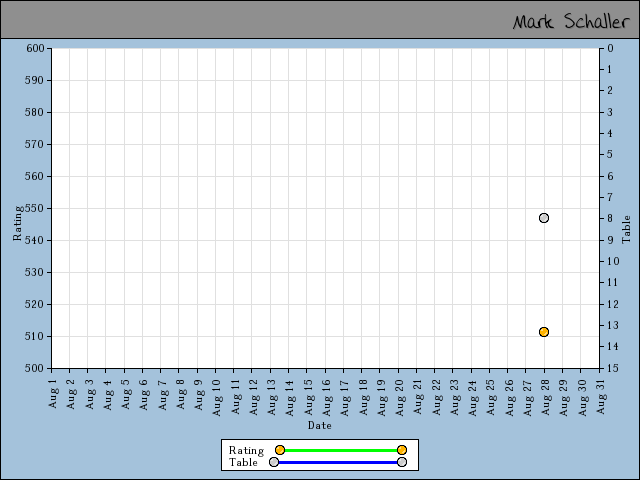Click the vertical Rating axis title
This screenshot has width=640, height=480.
(x=17, y=223)
